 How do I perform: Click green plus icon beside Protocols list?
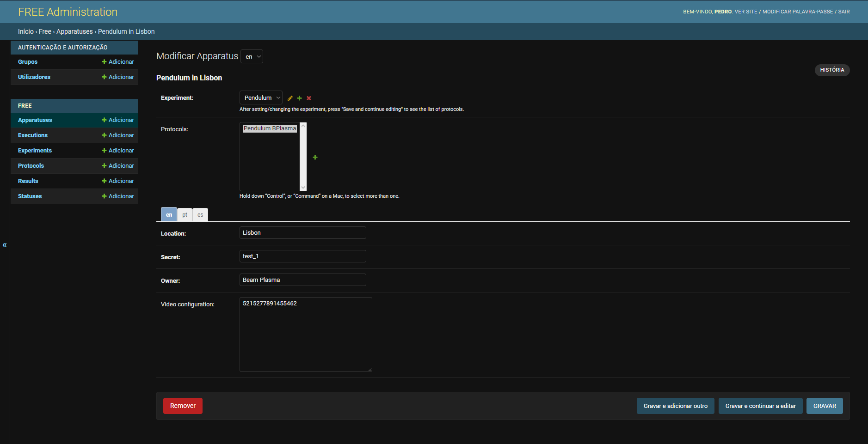point(315,158)
